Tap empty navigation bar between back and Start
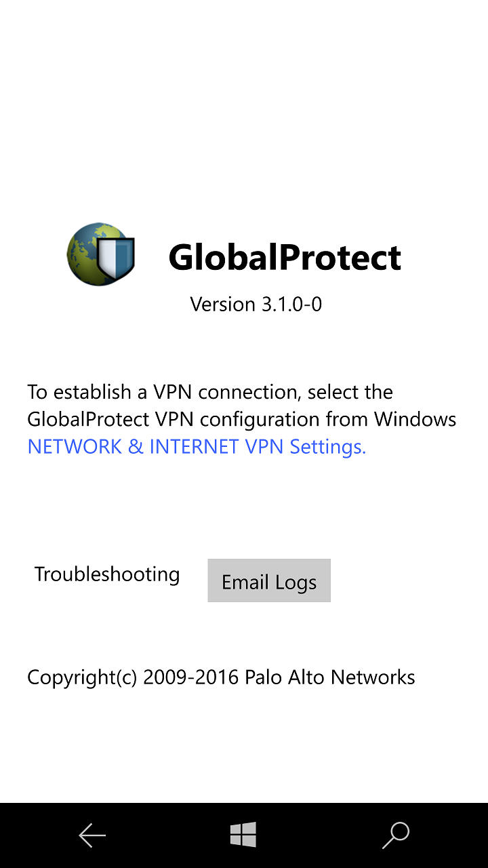Image resolution: width=488 pixels, height=868 pixels. 168,835
